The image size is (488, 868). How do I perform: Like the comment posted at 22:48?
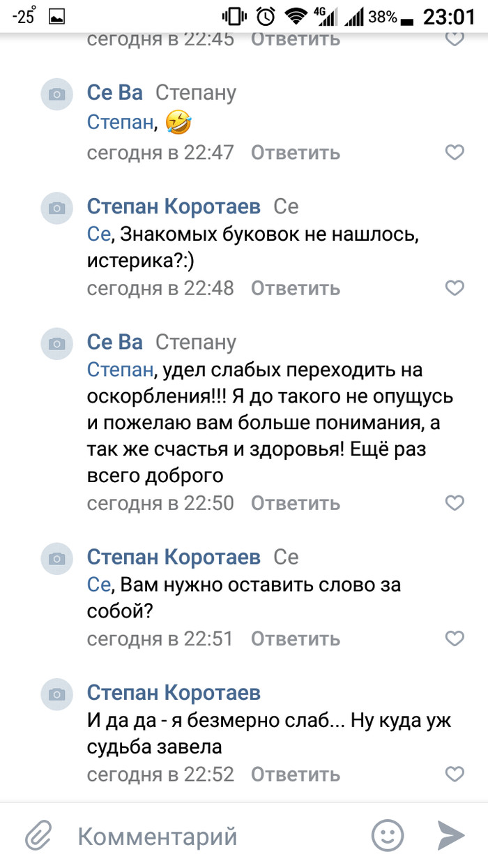455,287
